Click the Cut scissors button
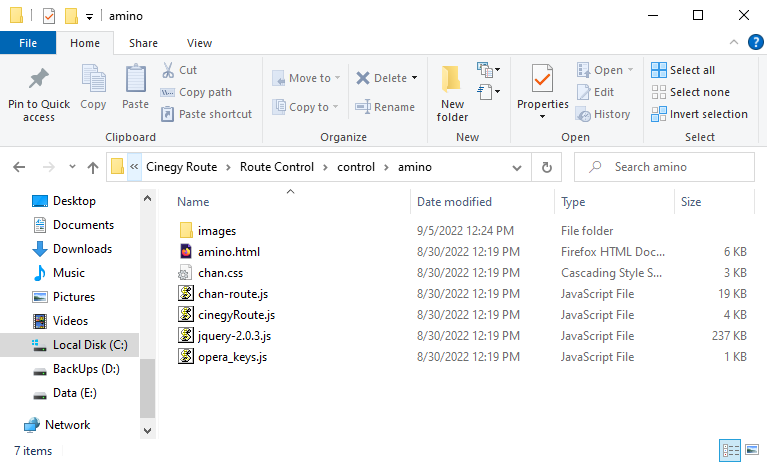This screenshot has width=767, height=462. tap(180, 70)
